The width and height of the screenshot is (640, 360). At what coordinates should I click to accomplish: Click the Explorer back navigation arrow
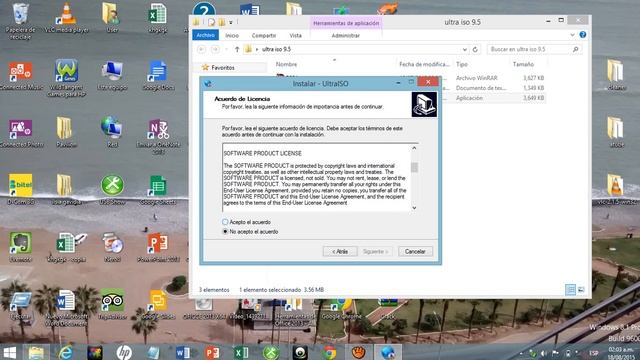(202, 49)
